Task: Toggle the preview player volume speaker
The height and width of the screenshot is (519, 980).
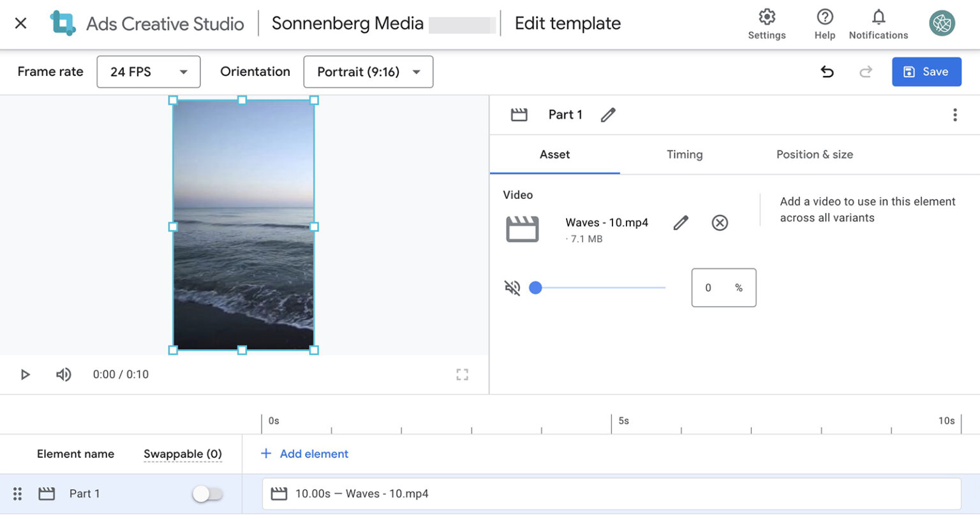Action: [x=63, y=374]
